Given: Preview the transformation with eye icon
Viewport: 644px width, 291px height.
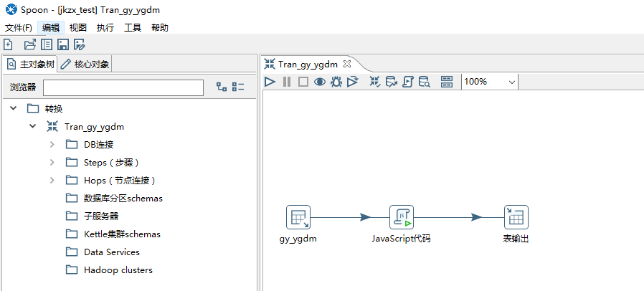Looking at the screenshot, I should pyautogui.click(x=320, y=82).
